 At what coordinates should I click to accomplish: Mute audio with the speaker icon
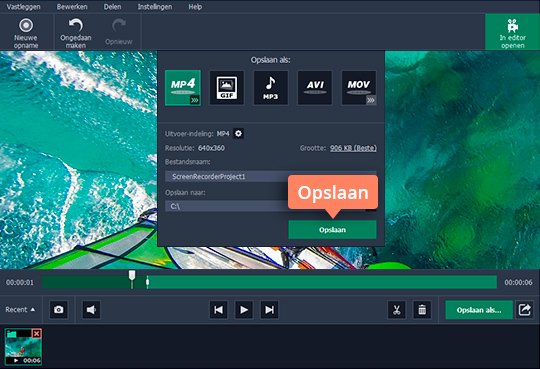(91, 310)
